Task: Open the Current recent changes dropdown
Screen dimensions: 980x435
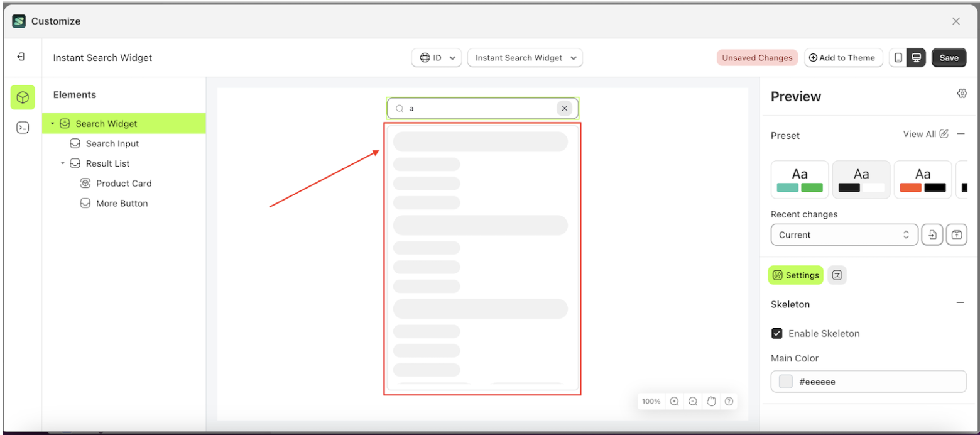Action: point(844,234)
